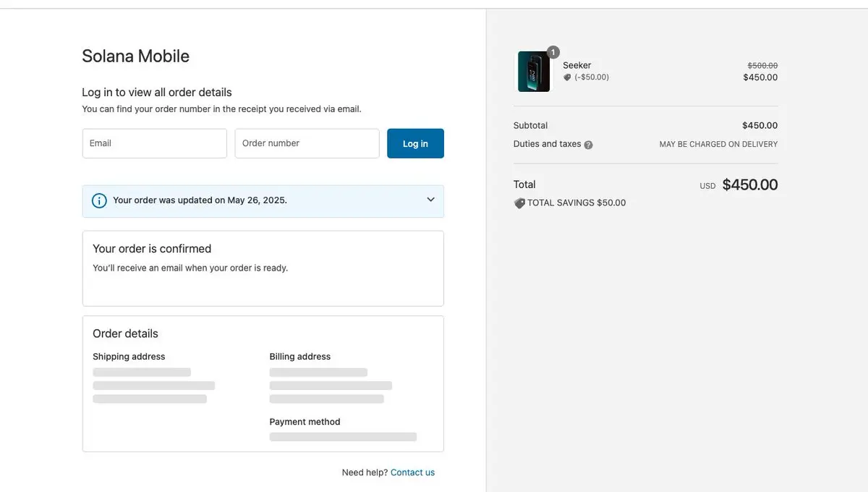The image size is (868, 492).
Task: Click the 'Payment method' label
Action: 305,422
